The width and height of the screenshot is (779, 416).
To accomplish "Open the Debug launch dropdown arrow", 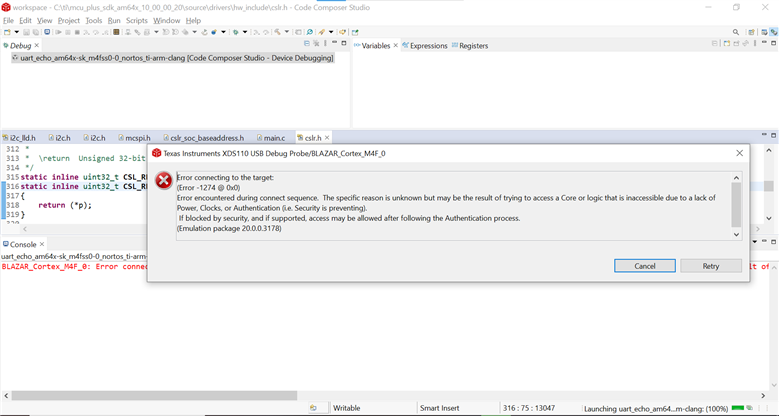I will pyautogui.click(x=245, y=32).
